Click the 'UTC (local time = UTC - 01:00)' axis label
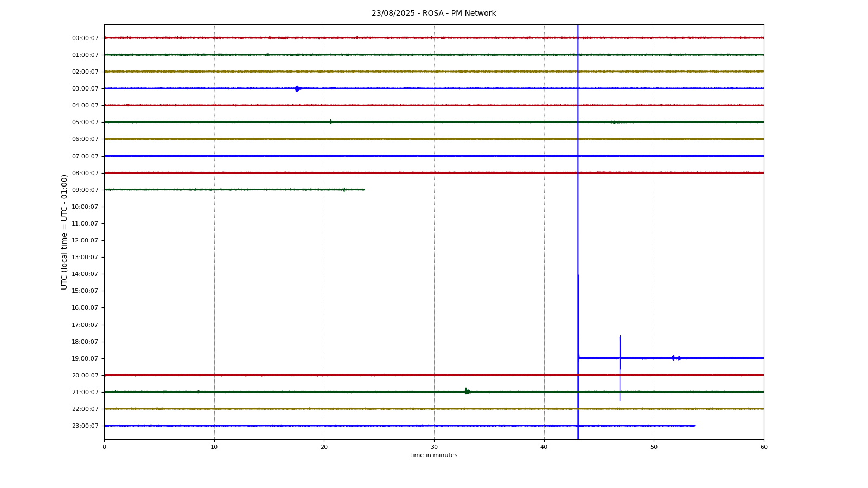The image size is (868, 488). [65, 232]
